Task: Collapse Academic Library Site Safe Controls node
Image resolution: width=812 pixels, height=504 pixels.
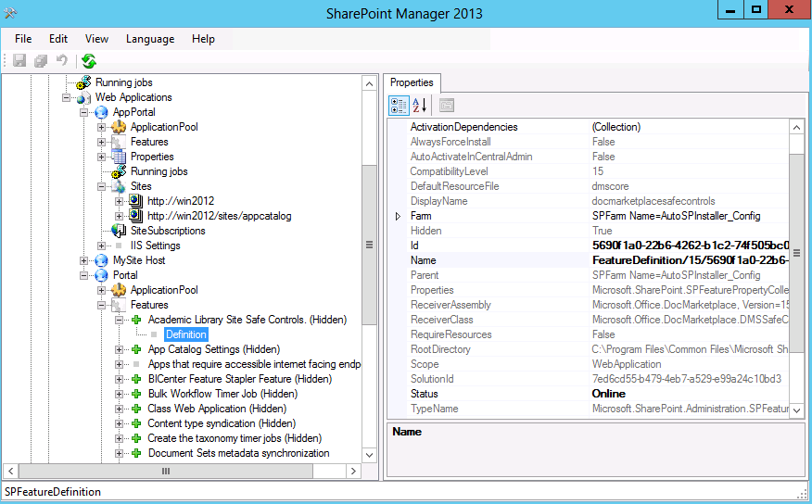Action: [119, 320]
